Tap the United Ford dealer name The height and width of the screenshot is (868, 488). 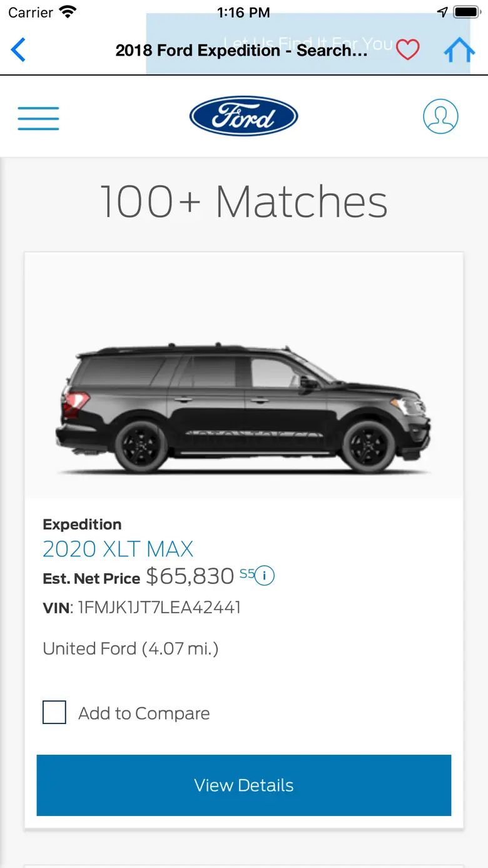coord(89,648)
